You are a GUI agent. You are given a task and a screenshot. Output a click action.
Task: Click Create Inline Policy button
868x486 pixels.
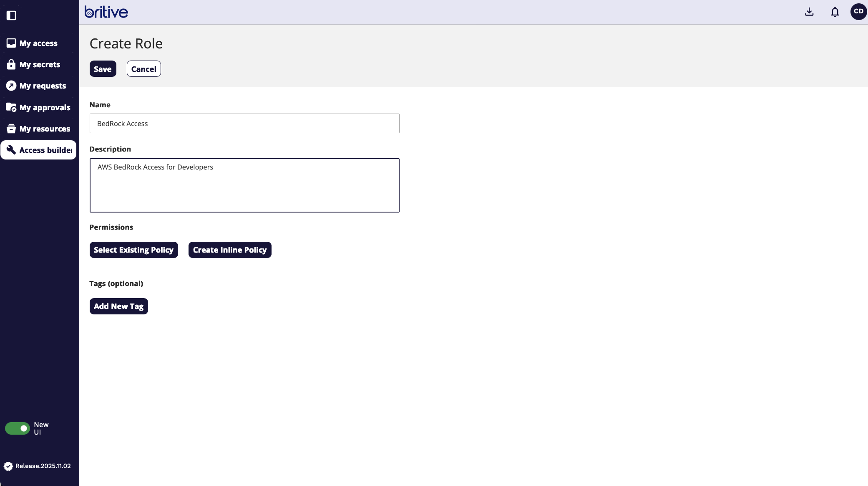(x=229, y=250)
